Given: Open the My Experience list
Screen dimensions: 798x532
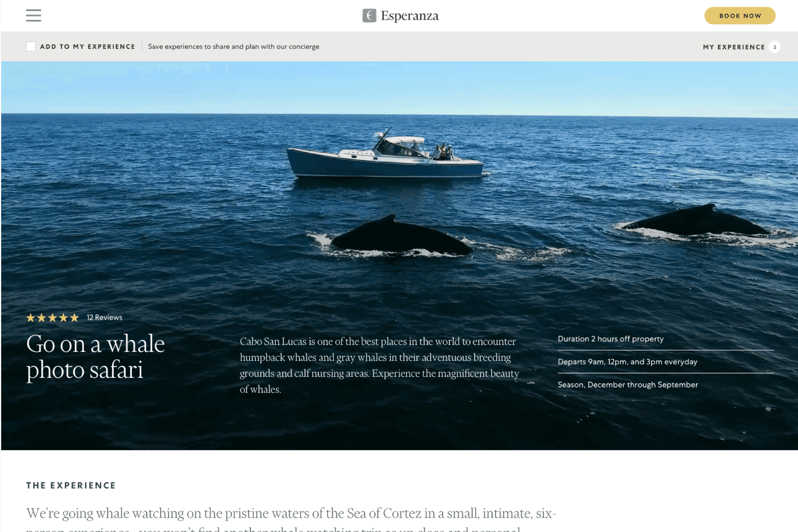Looking at the screenshot, I should [734, 47].
